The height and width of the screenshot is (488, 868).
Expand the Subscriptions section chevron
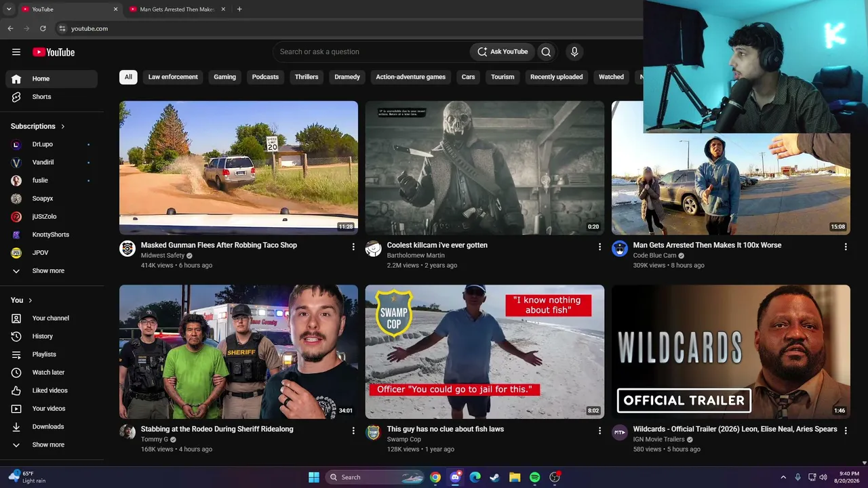[x=63, y=126]
